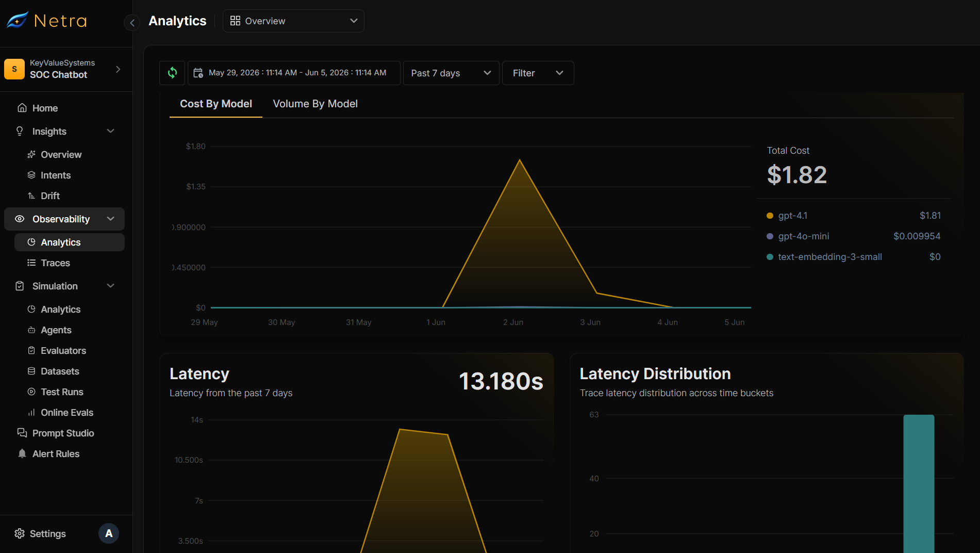This screenshot has height=553, width=980.
Task: Click the Agents robot icon
Action: (x=31, y=330)
